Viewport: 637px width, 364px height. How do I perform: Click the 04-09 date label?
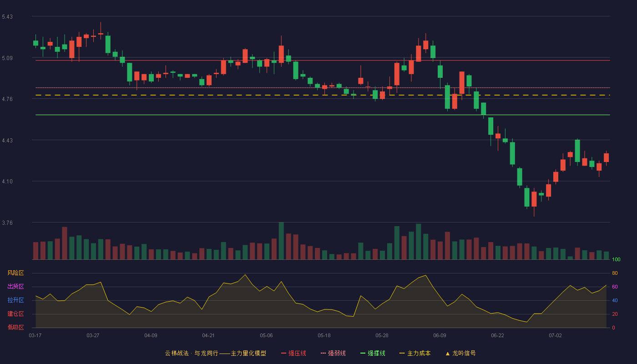[151, 335]
